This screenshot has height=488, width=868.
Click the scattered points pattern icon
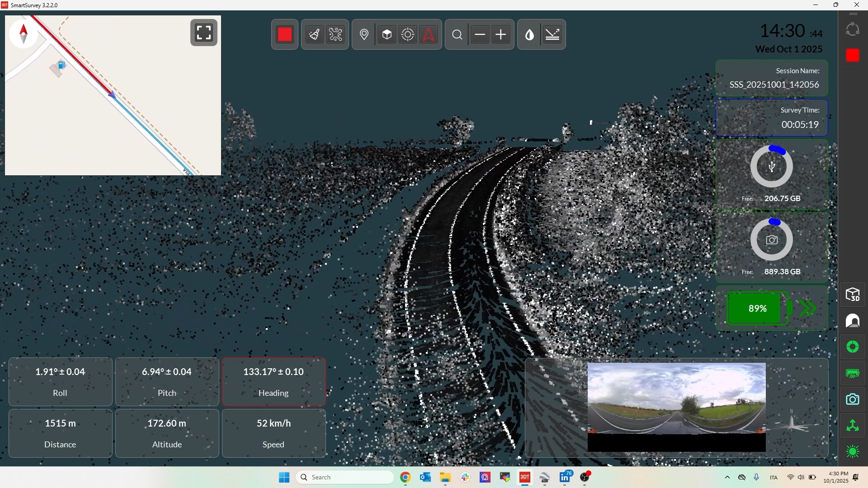[x=335, y=34]
